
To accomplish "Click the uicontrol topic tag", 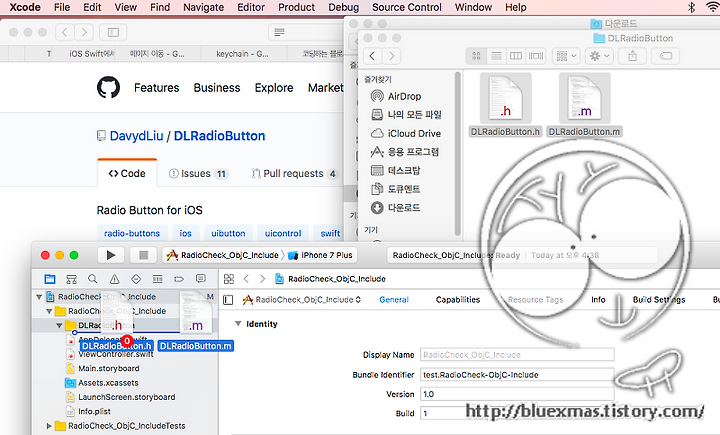I will click(283, 233).
